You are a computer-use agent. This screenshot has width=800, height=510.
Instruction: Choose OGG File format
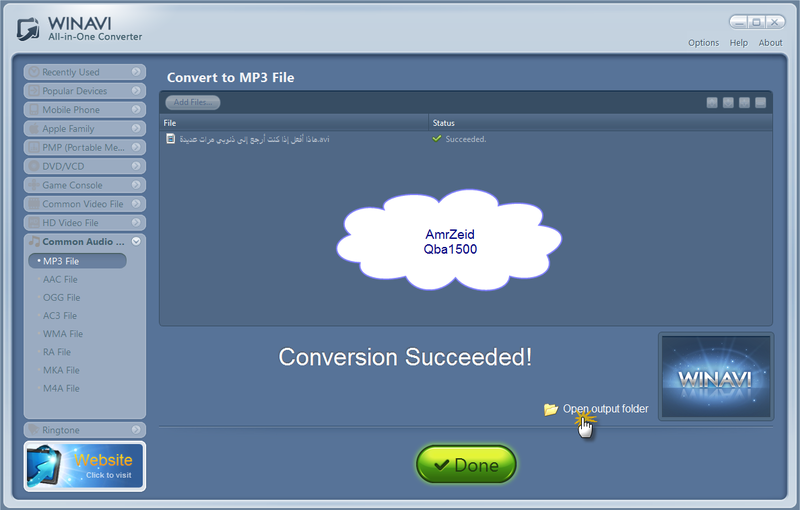[x=61, y=297]
